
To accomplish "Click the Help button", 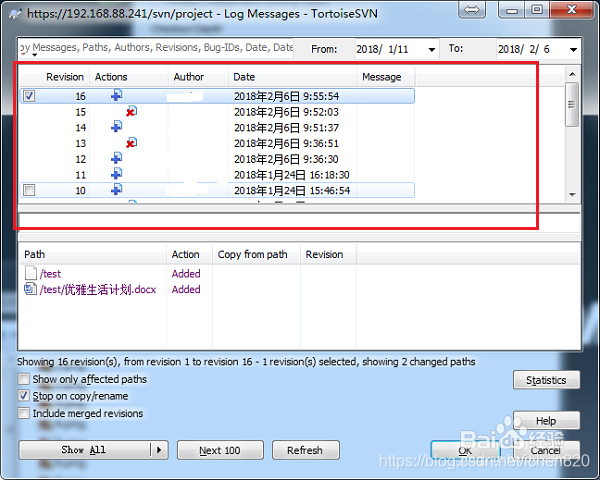I will point(546,421).
